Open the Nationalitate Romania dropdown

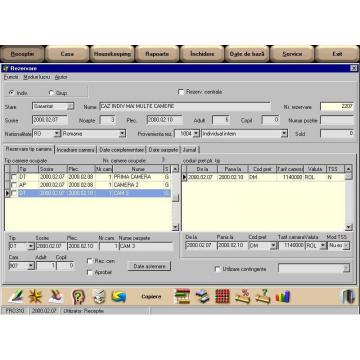(x=123, y=134)
